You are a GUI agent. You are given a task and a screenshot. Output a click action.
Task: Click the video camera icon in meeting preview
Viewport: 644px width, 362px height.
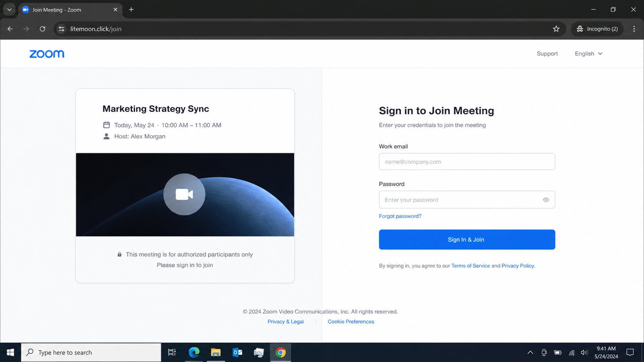tap(184, 194)
